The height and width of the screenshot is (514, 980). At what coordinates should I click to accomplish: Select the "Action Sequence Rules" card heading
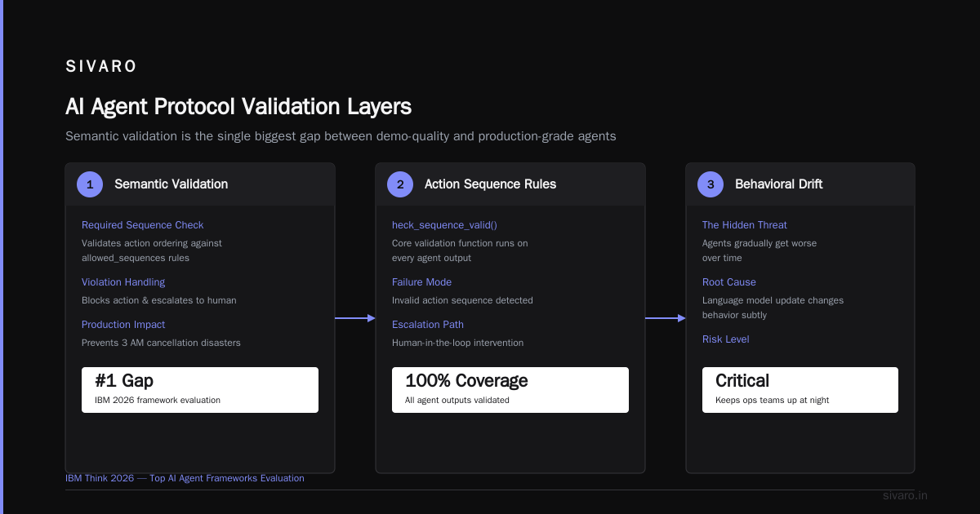[x=490, y=184]
